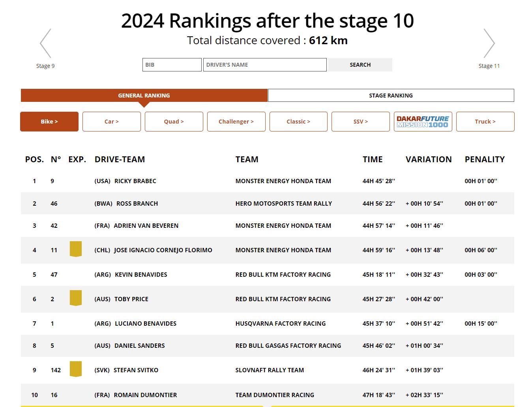Click Jose Ignacio Cornejo's yellow experience badge

click(x=75, y=249)
